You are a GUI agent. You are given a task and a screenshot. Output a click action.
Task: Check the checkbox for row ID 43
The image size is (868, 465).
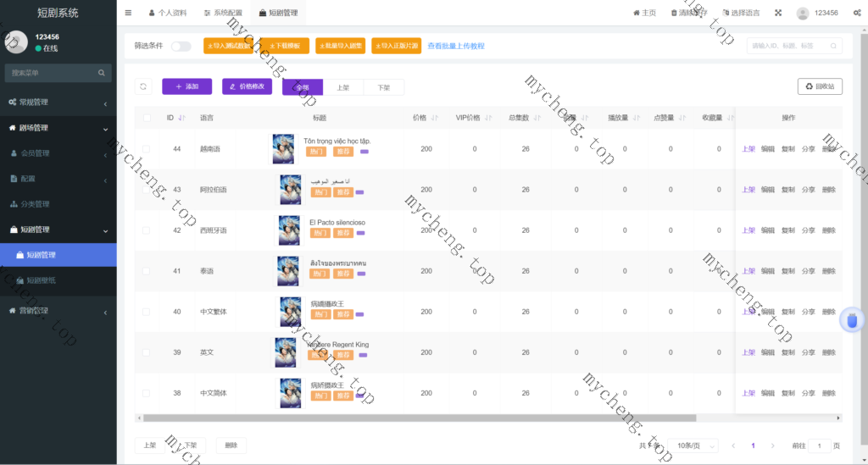(x=146, y=190)
